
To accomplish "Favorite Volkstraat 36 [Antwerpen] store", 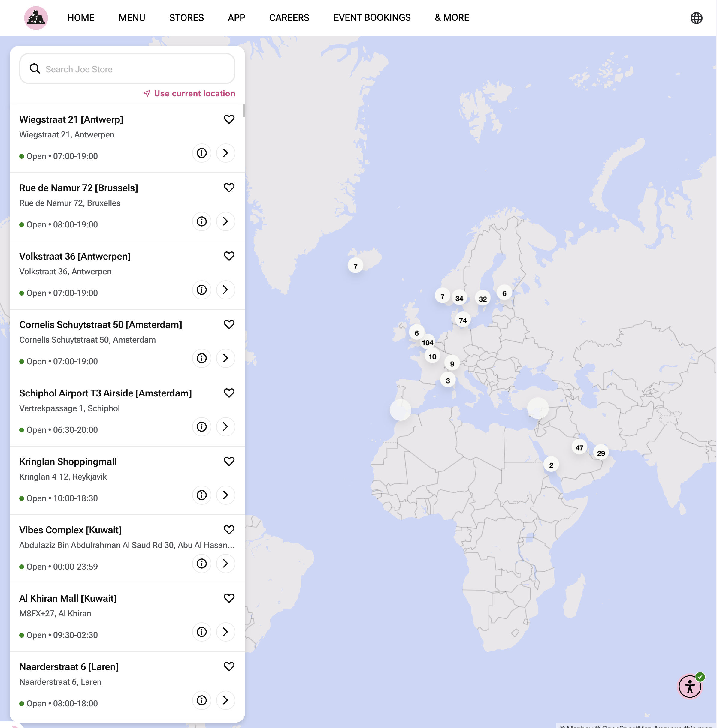I will [229, 256].
